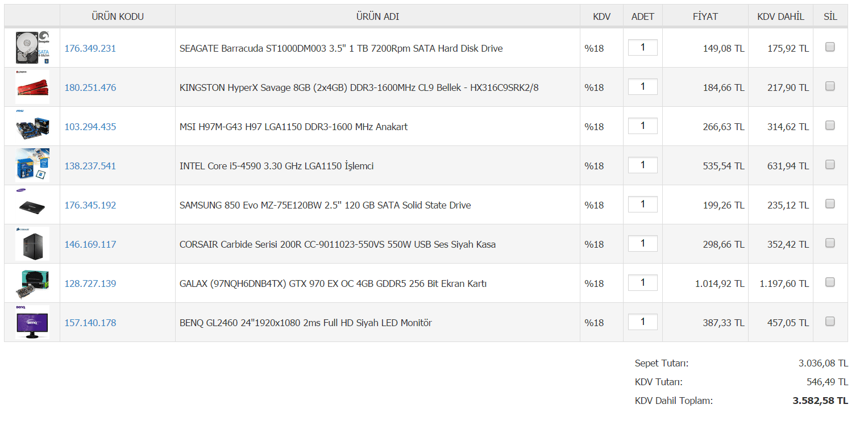Click the Seagate hard disk product image
The height and width of the screenshot is (421, 868).
32,48
